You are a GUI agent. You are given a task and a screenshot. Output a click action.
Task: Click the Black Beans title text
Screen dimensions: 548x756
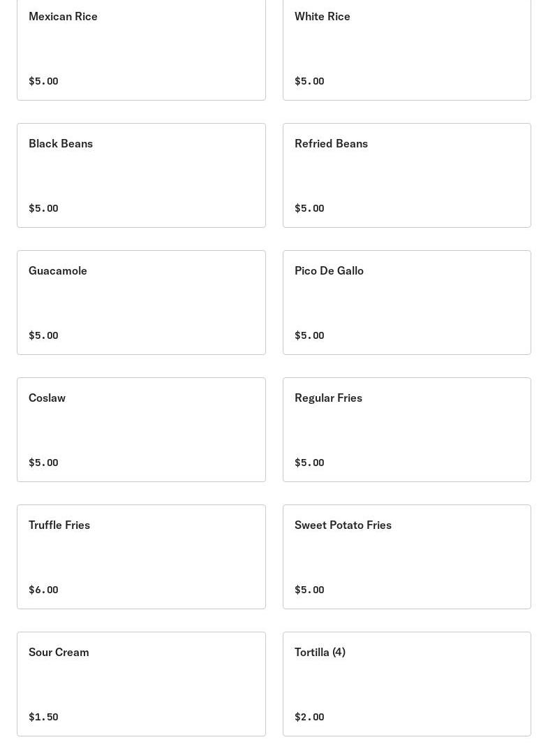[61, 143]
